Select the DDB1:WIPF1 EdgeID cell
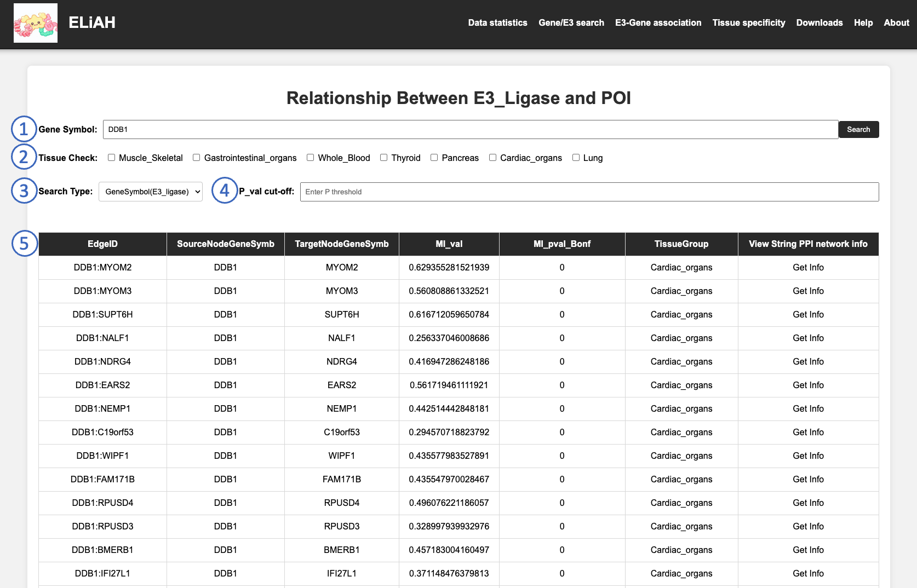 (x=102, y=456)
